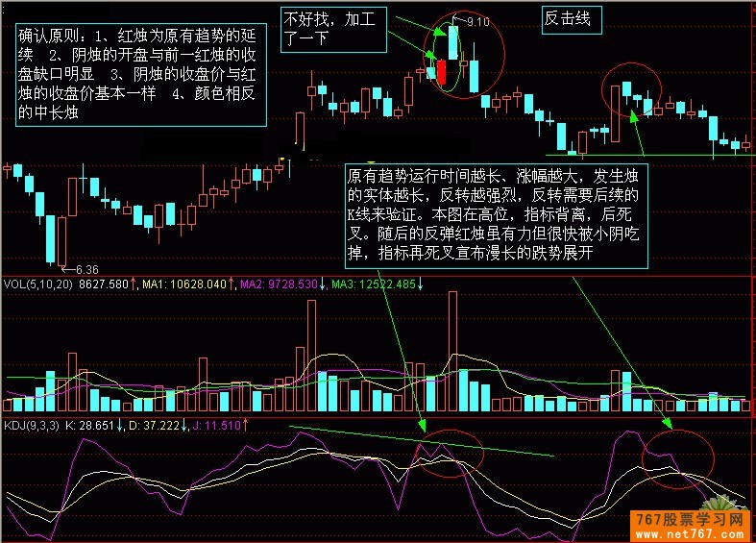Click the up arrow beside the VOL value 8627.580

pyautogui.click(x=133, y=285)
